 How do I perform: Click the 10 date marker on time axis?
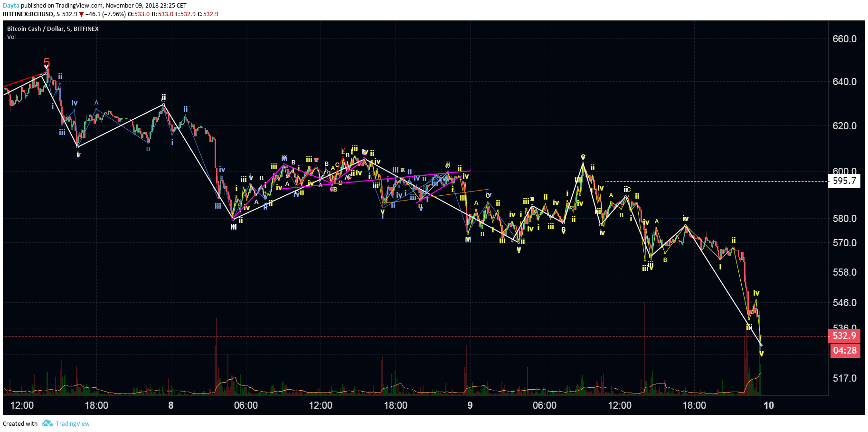(769, 405)
